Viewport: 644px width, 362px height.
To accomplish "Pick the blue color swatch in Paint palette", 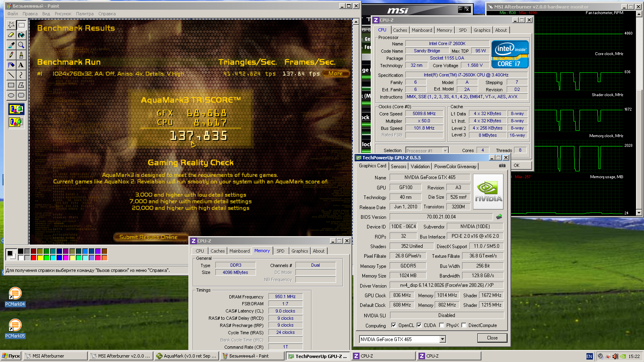I will point(59,258).
